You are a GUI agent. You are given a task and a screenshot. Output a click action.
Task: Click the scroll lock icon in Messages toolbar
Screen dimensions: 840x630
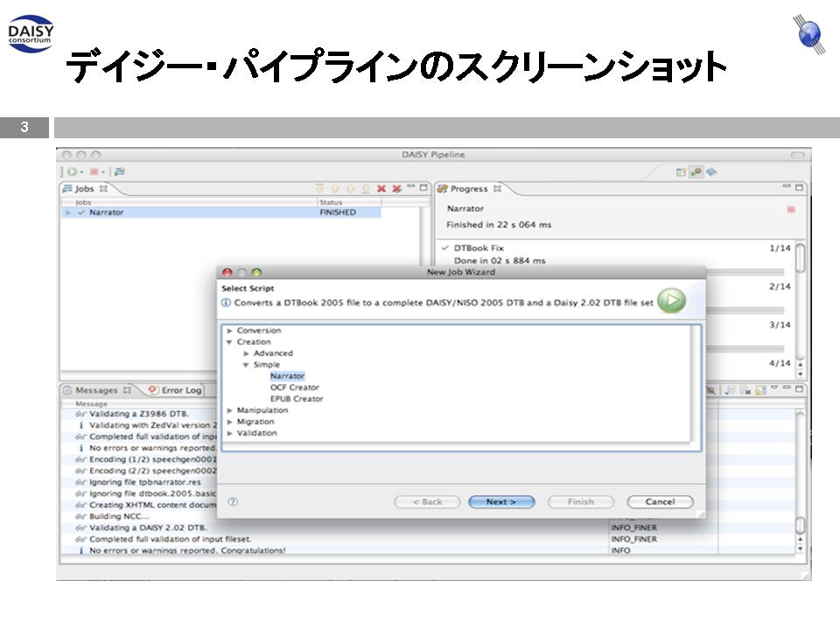tap(760, 390)
